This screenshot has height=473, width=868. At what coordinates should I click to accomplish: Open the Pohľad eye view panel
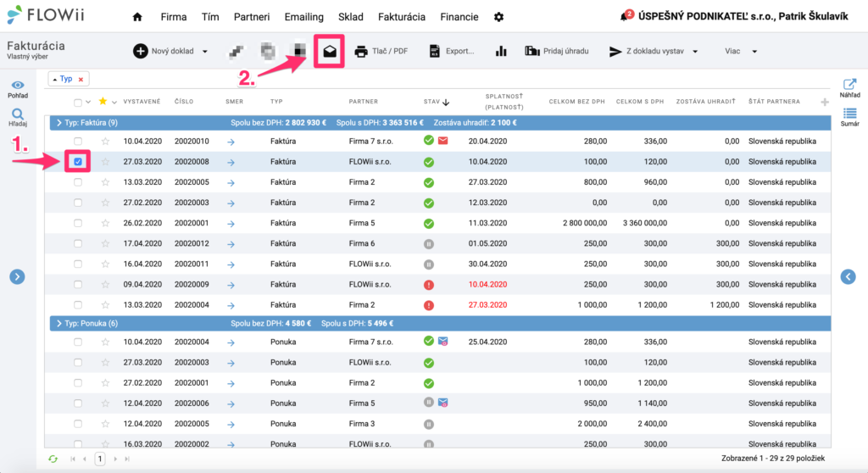[18, 89]
